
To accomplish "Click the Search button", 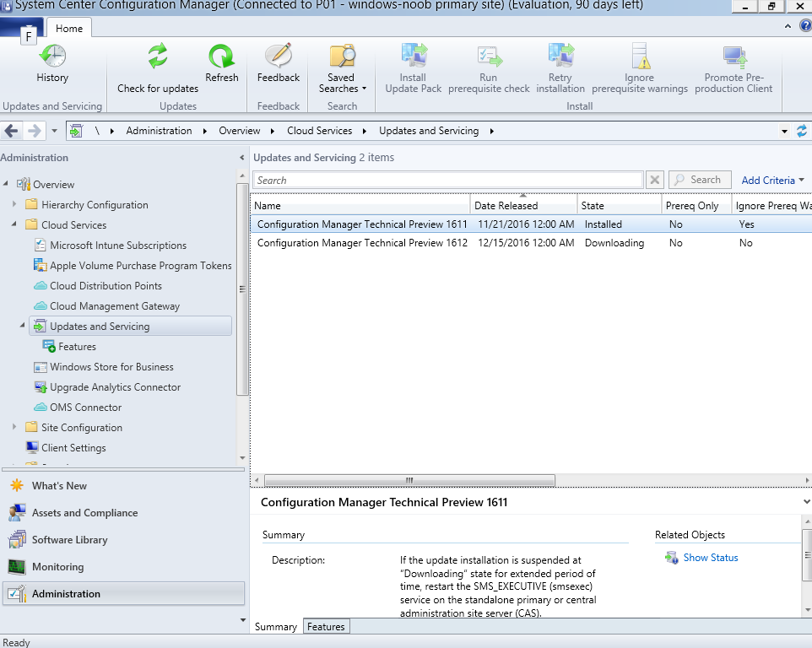I will (x=700, y=180).
